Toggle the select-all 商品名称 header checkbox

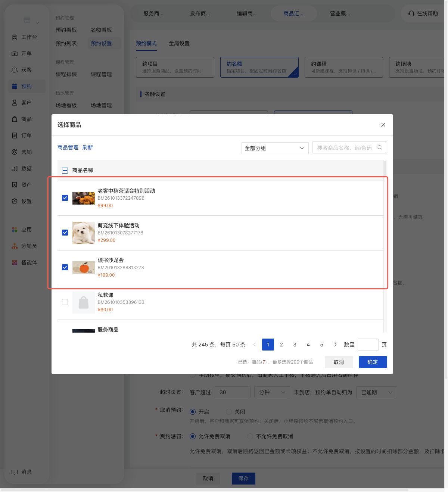coord(65,170)
